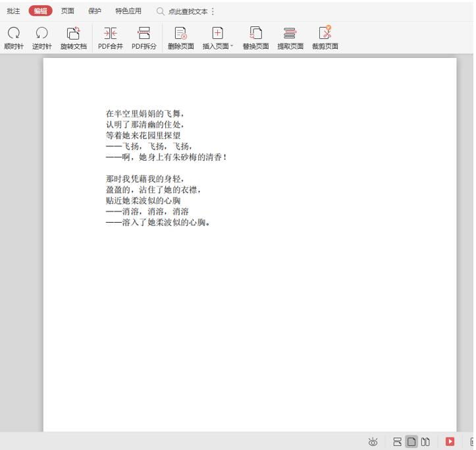Viewport: 476px width, 450px height.
Task: Launch the PDF合并 merge tool
Action: [111, 38]
